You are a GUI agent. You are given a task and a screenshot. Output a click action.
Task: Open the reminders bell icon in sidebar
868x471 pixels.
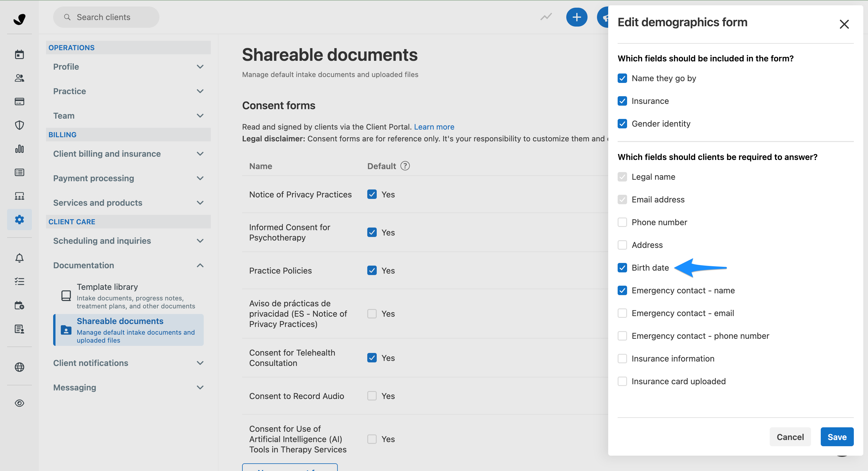click(x=19, y=258)
